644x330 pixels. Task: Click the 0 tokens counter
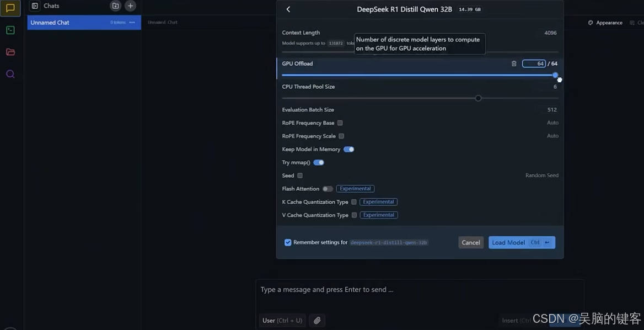pos(117,23)
